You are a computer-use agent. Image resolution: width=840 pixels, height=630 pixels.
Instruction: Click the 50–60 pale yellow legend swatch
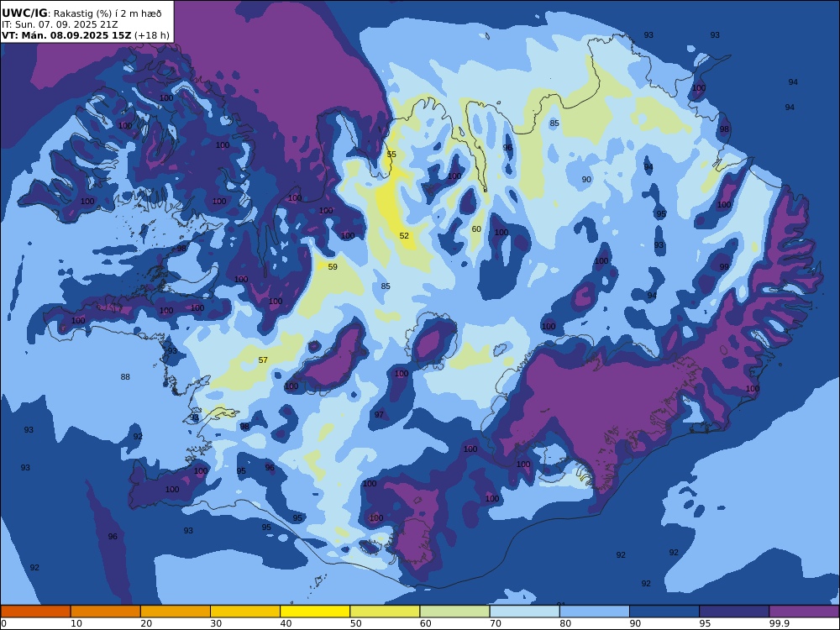[386, 612]
